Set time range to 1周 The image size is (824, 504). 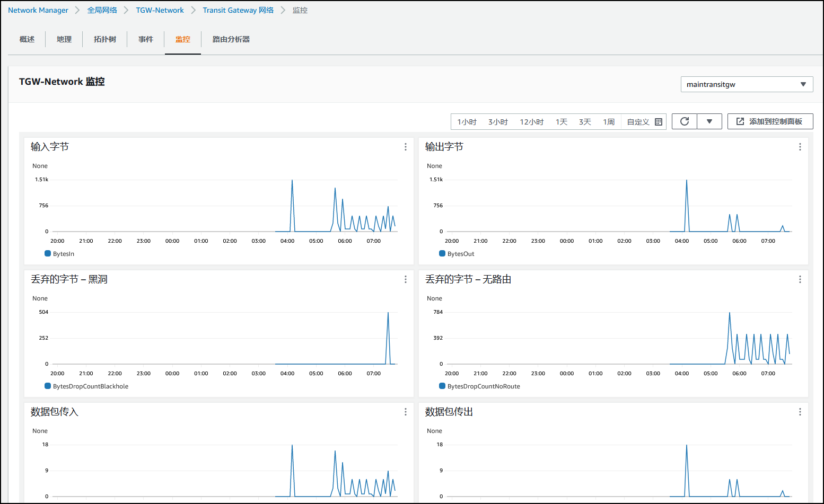pyautogui.click(x=609, y=122)
